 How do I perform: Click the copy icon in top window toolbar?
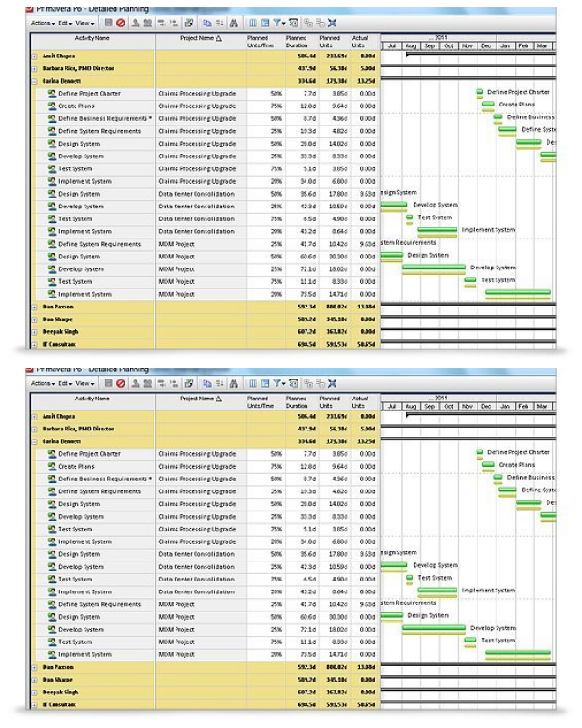point(207,23)
